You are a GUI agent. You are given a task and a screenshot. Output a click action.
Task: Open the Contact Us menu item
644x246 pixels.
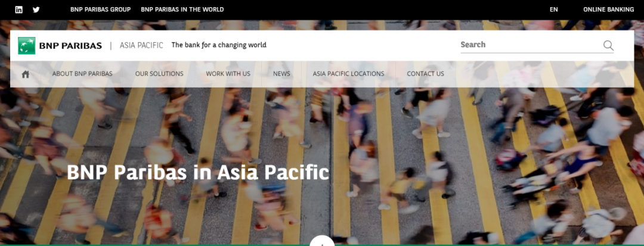pyautogui.click(x=425, y=74)
